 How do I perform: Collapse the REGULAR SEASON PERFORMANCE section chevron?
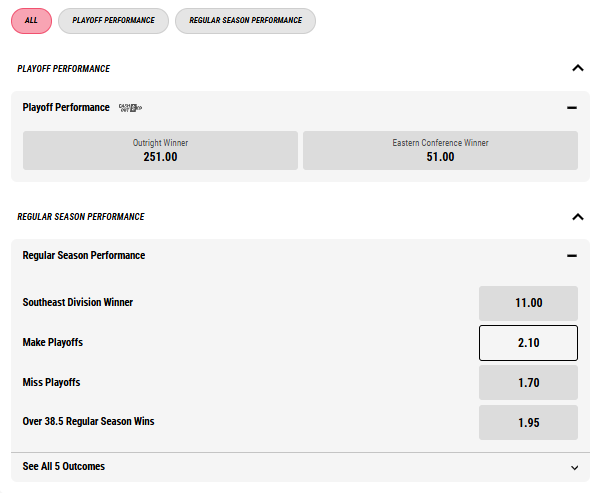[578, 217]
